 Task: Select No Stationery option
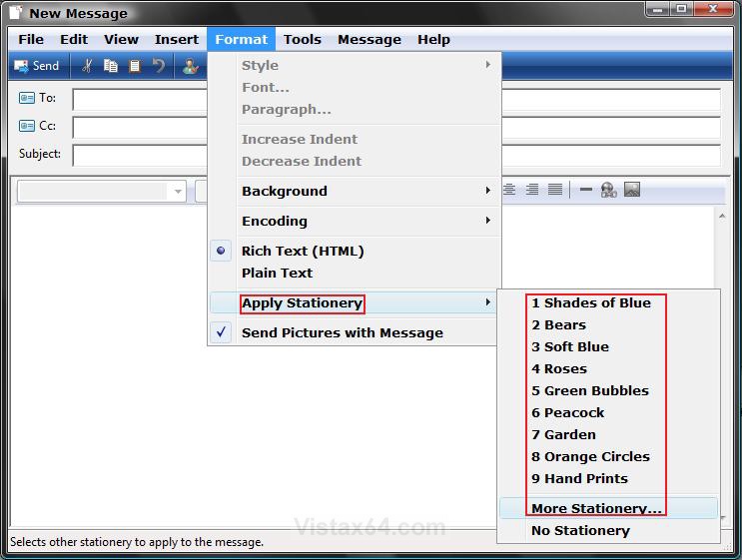coord(608,531)
